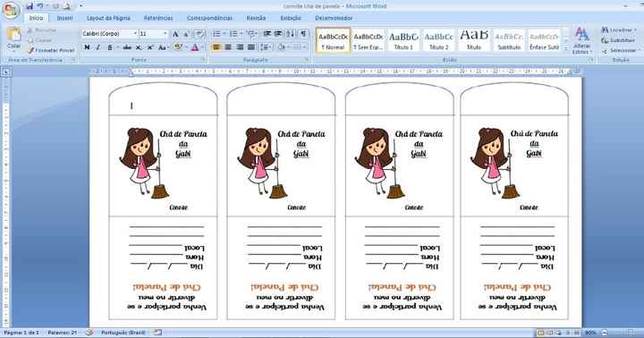The height and width of the screenshot is (338, 644).
Task: Toggle bold (N) formatting
Action: pyautogui.click(x=87, y=47)
